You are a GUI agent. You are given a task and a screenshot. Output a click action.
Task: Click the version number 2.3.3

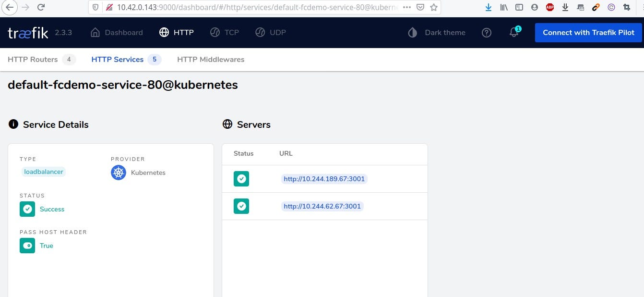tap(63, 33)
